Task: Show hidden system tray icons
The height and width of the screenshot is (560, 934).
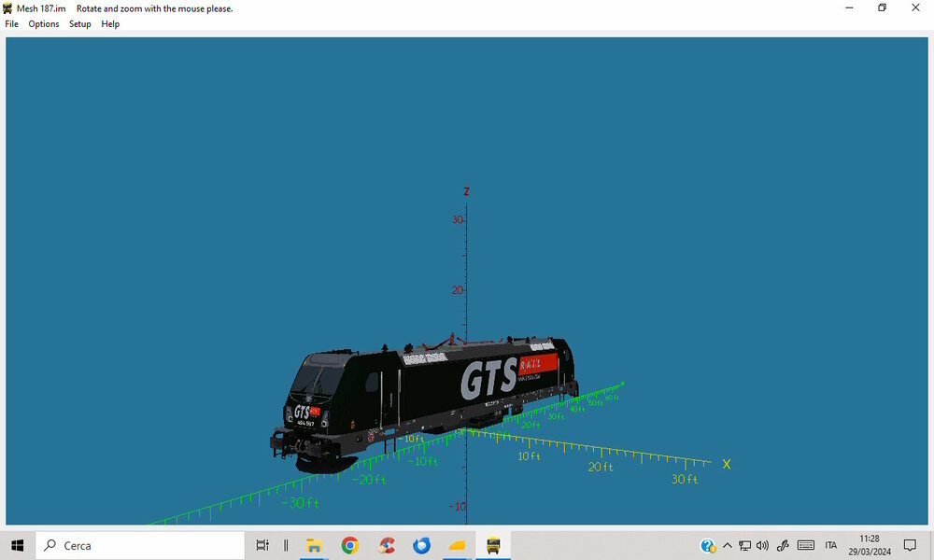Action: pos(728,545)
